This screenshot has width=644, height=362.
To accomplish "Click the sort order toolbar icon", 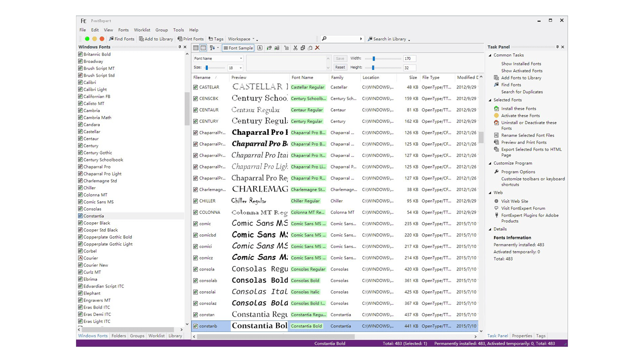I will (212, 48).
